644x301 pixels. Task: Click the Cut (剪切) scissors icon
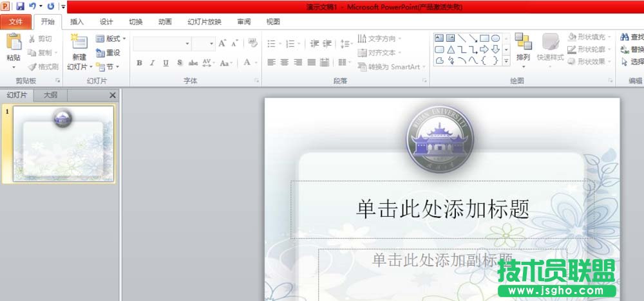tap(32, 39)
